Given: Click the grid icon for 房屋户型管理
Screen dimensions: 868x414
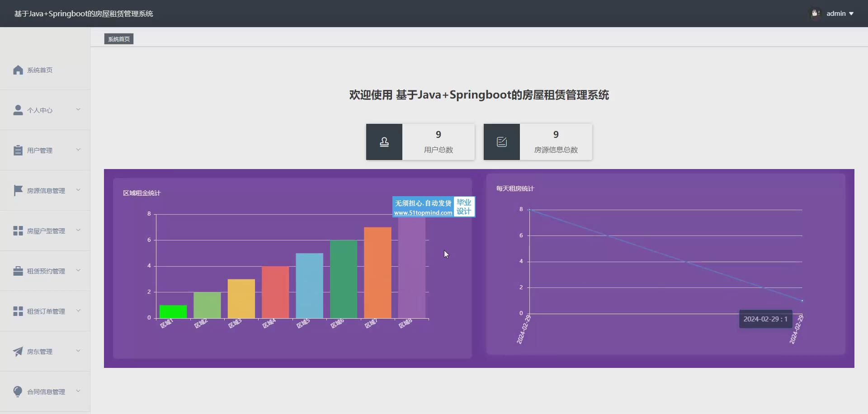Looking at the screenshot, I should [x=18, y=231].
